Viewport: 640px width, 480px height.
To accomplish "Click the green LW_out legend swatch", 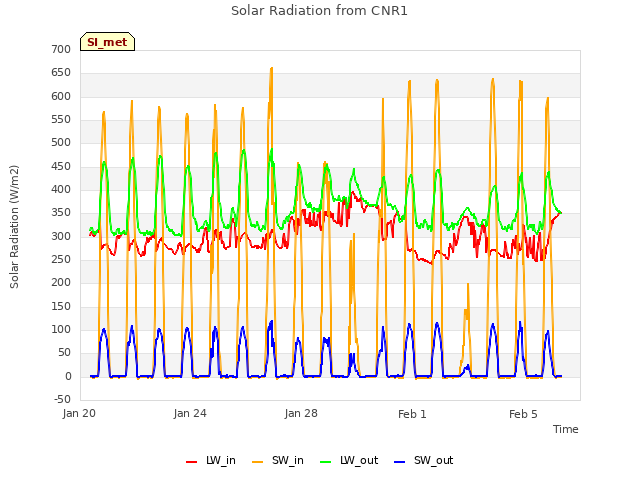I will click(x=326, y=462).
